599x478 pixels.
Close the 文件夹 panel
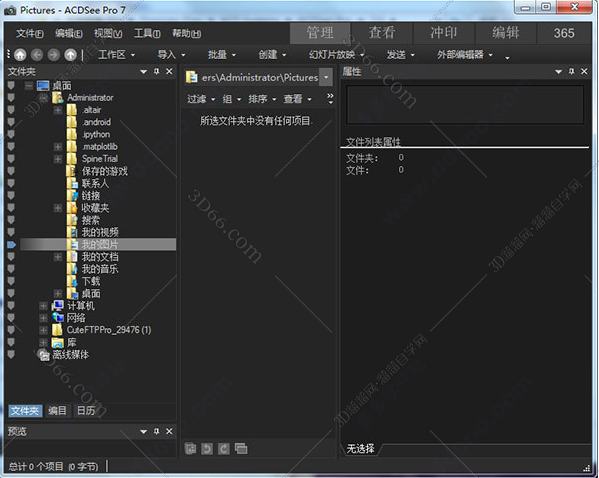[169, 71]
